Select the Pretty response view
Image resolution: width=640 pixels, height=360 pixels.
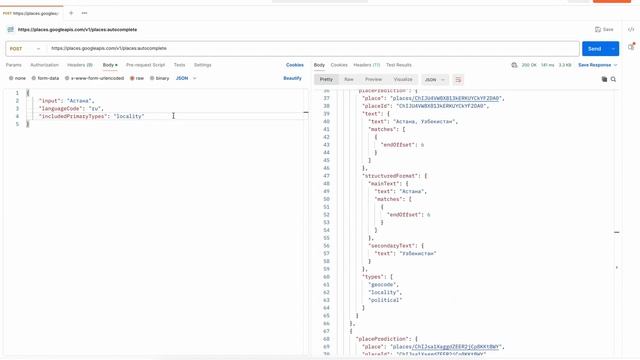(326, 80)
